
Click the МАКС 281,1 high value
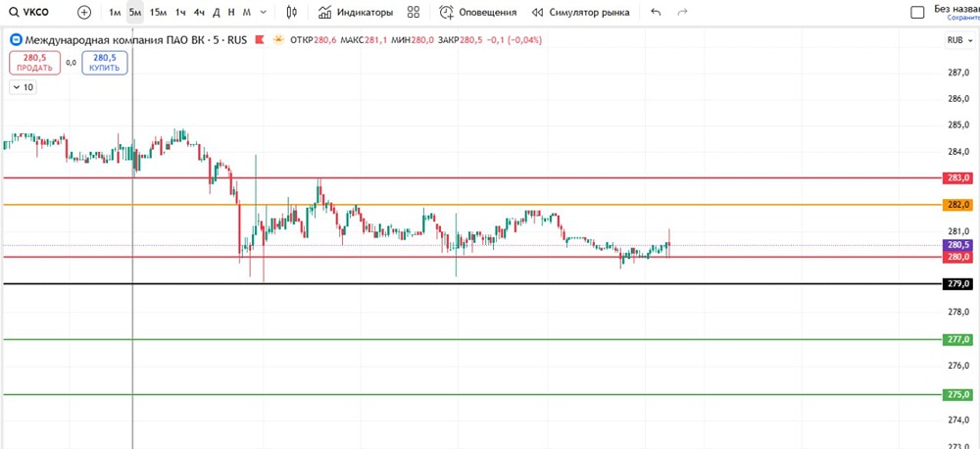364,40
